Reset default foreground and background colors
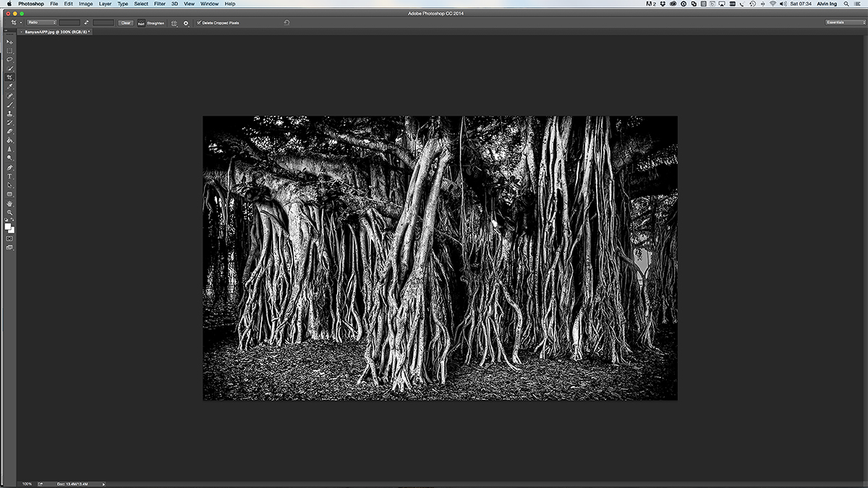The width and height of the screenshot is (868, 488). pyautogui.click(x=6, y=219)
